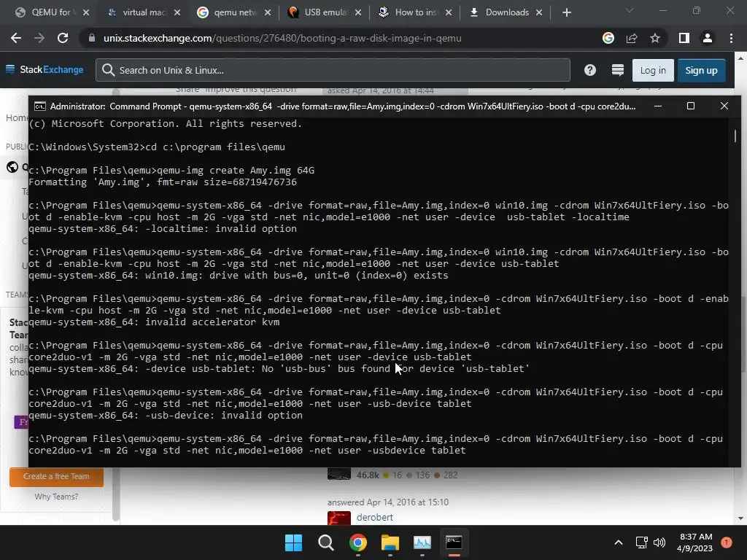The height and width of the screenshot is (560, 747).
Task: Click the Create a free Team button
Action: pos(56,476)
